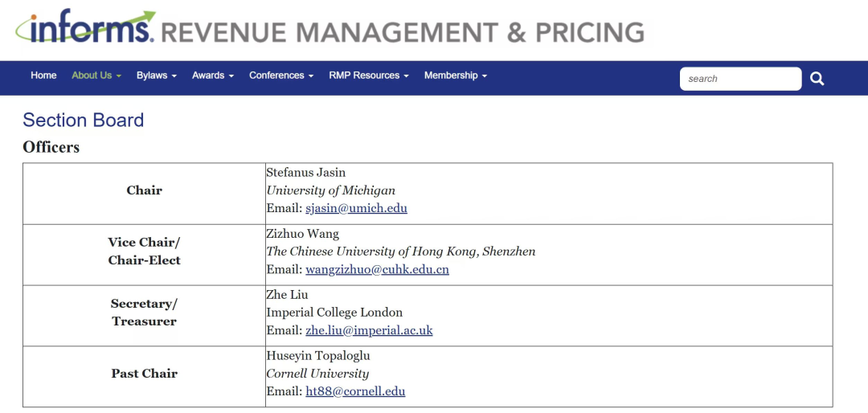Open the About Us dropdown menu
The width and height of the screenshot is (868, 413).
pos(96,76)
